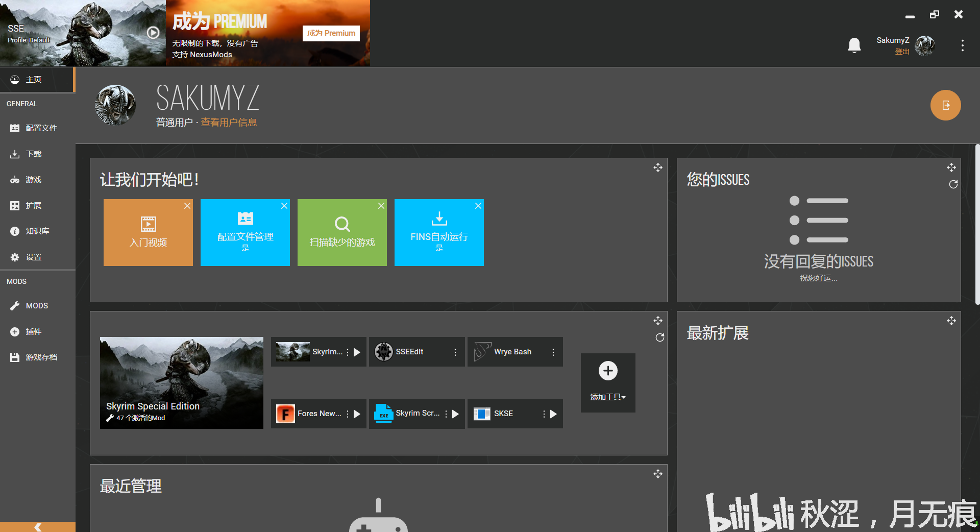The width and height of the screenshot is (980, 532).
Task: Open 扩展 in the sidebar
Action: (37, 206)
